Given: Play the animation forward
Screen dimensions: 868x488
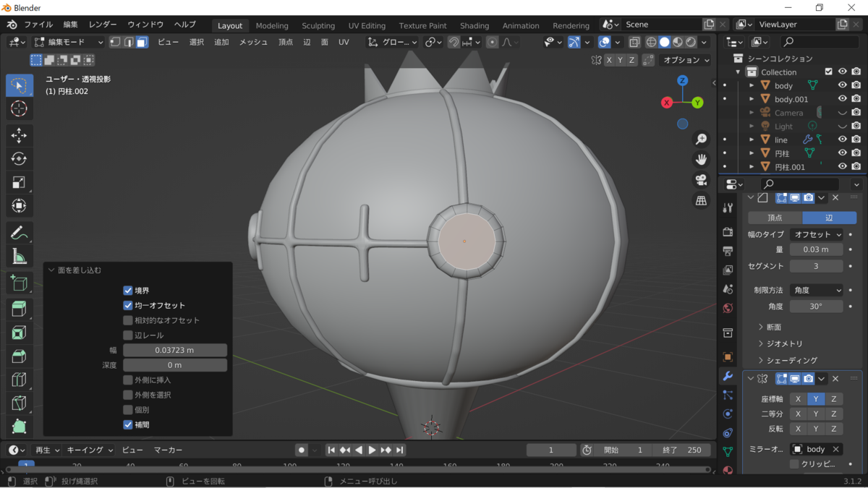Looking at the screenshot, I should (373, 450).
